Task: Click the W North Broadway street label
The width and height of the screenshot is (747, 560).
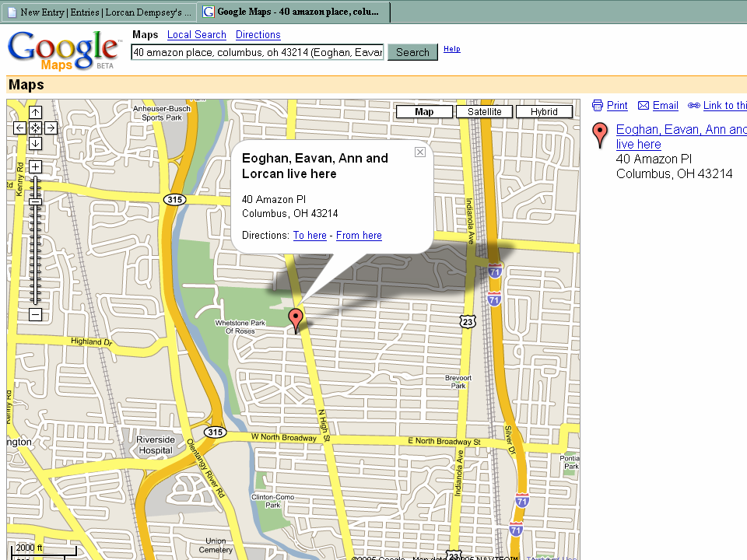Action: tap(284, 437)
